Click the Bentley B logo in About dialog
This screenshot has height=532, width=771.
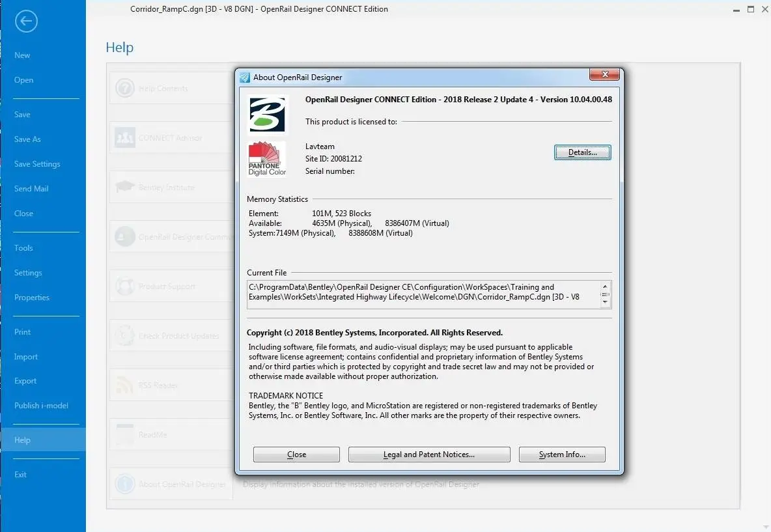click(267, 115)
